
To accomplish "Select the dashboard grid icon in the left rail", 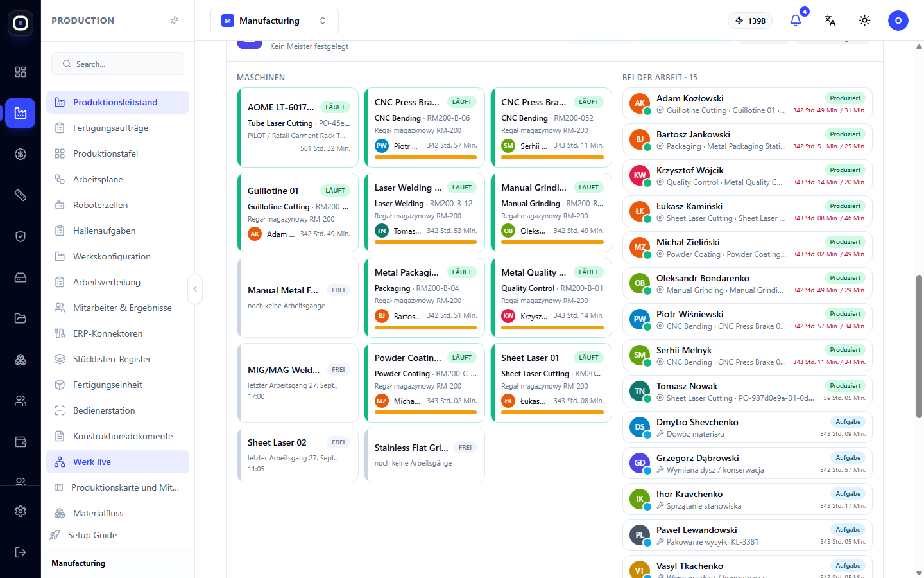I will [x=21, y=72].
